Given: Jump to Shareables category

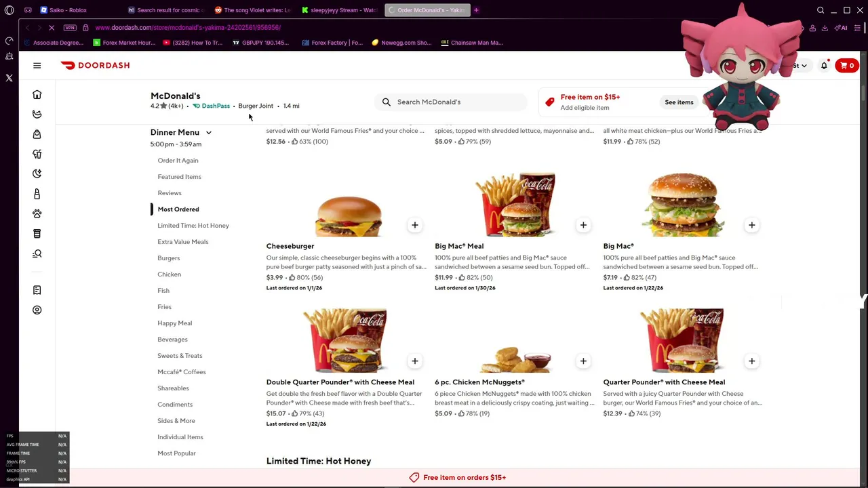Looking at the screenshot, I should (174, 388).
